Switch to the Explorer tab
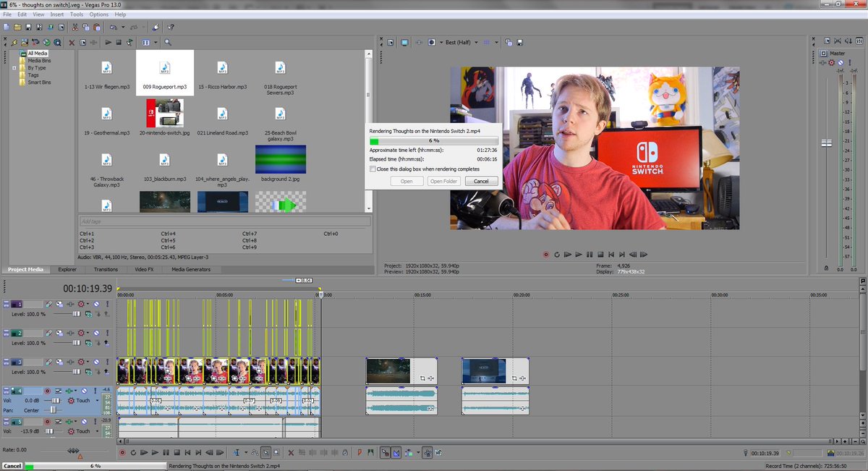 click(67, 269)
